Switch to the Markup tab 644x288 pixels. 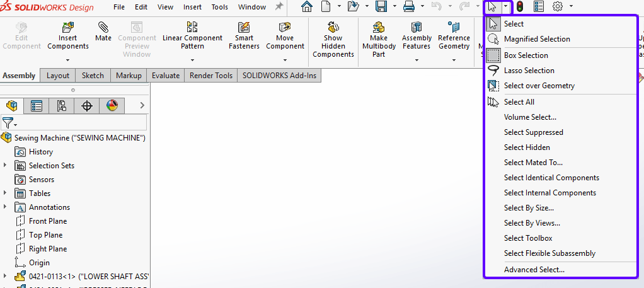pyautogui.click(x=129, y=76)
